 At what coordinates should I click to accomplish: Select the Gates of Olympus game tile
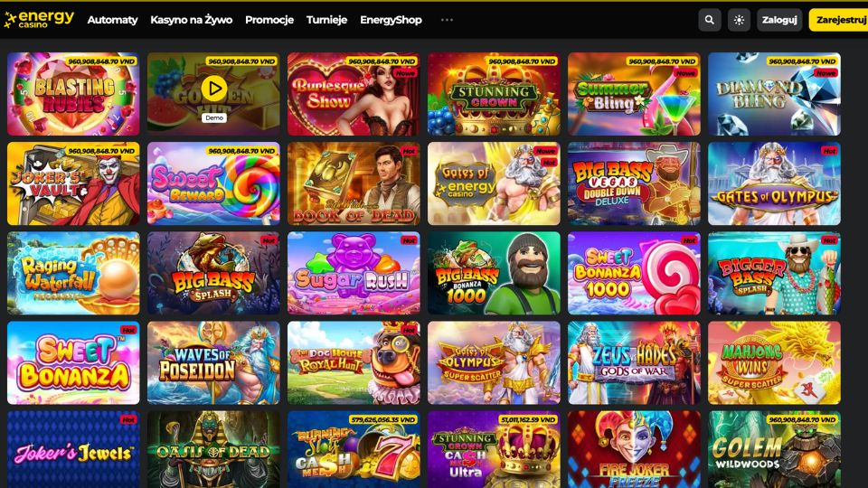[774, 183]
